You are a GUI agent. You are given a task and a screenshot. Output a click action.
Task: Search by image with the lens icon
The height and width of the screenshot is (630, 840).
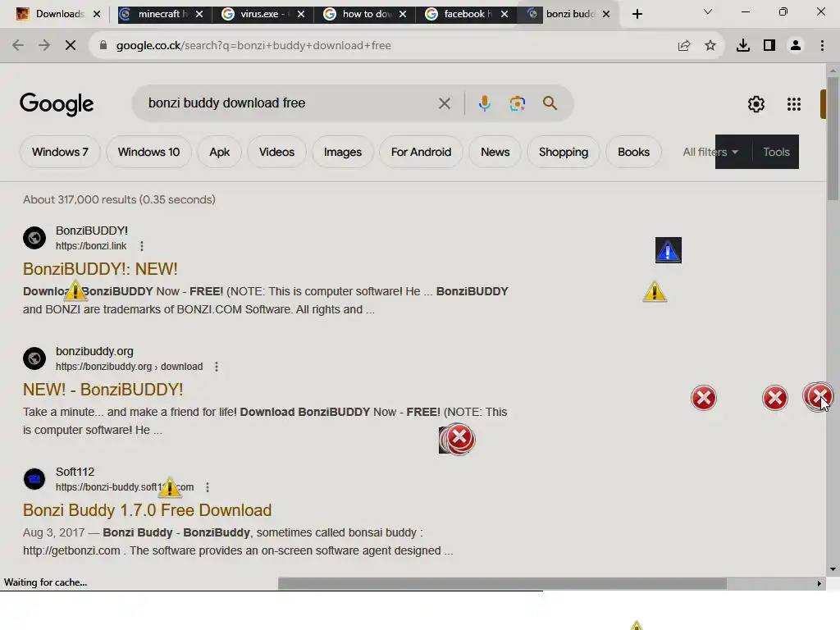(517, 103)
